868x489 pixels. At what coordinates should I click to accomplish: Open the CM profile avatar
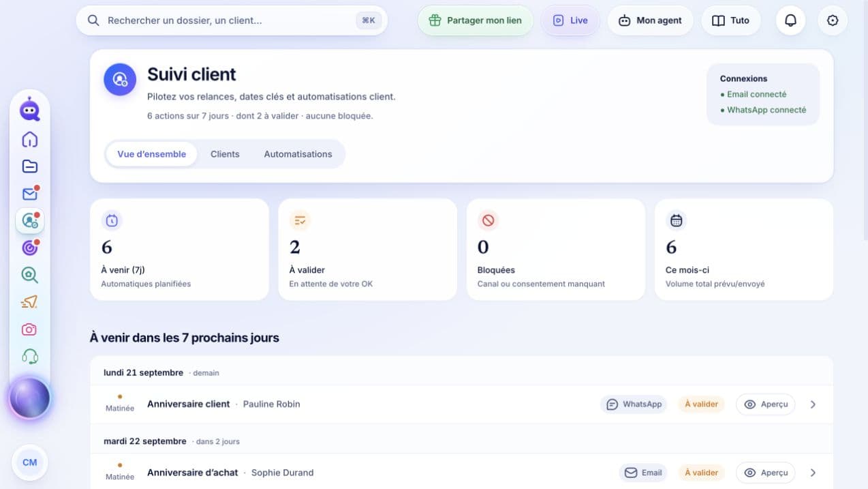click(29, 462)
